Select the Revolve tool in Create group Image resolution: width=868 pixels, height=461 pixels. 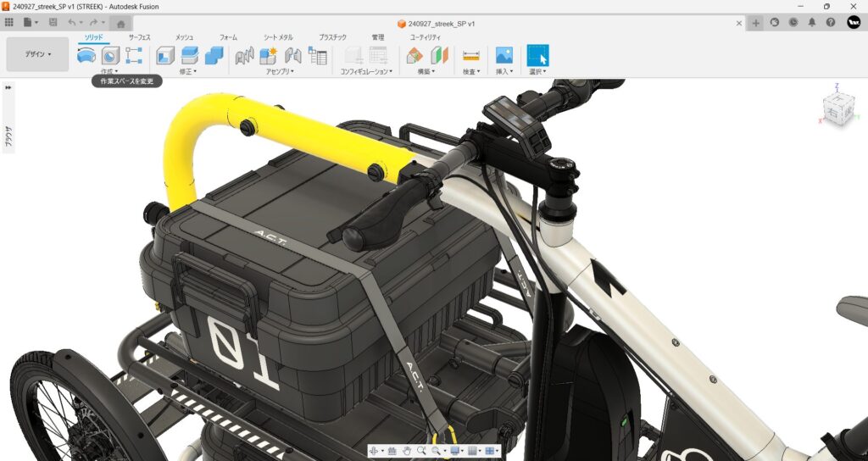pyautogui.click(x=86, y=55)
